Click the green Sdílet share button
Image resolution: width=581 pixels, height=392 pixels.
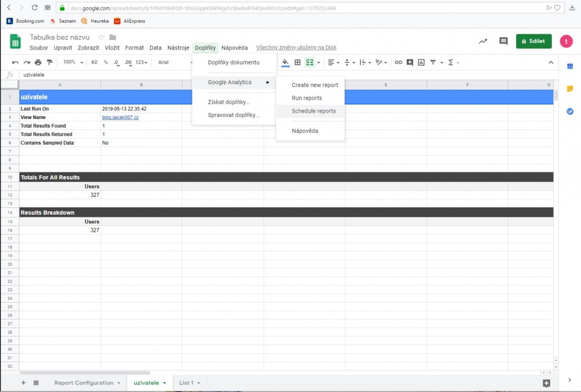pyautogui.click(x=533, y=41)
